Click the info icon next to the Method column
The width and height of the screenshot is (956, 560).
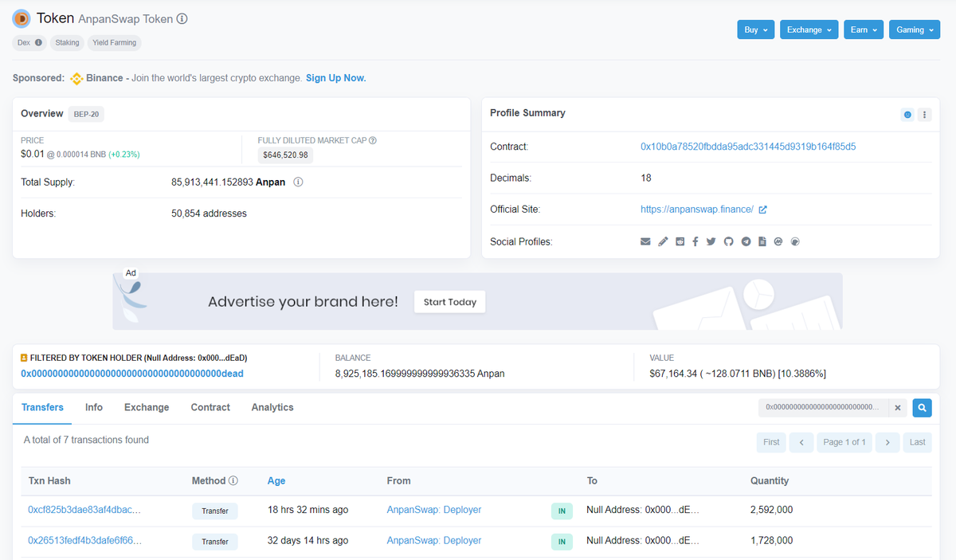point(233,481)
